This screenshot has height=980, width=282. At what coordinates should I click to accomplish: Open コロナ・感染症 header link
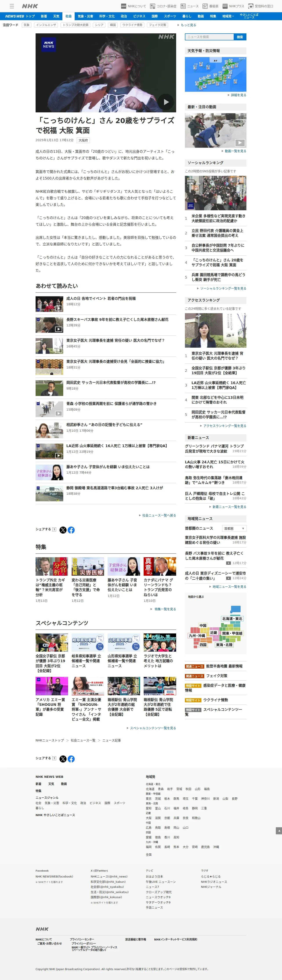[x=163, y=6]
